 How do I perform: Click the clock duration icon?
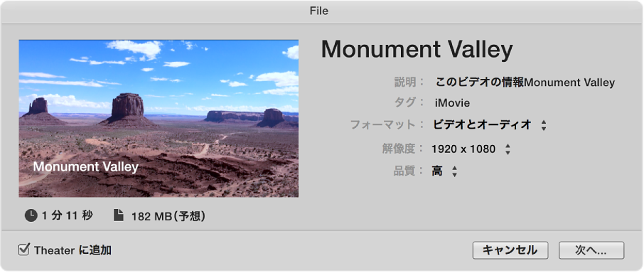pos(31,215)
